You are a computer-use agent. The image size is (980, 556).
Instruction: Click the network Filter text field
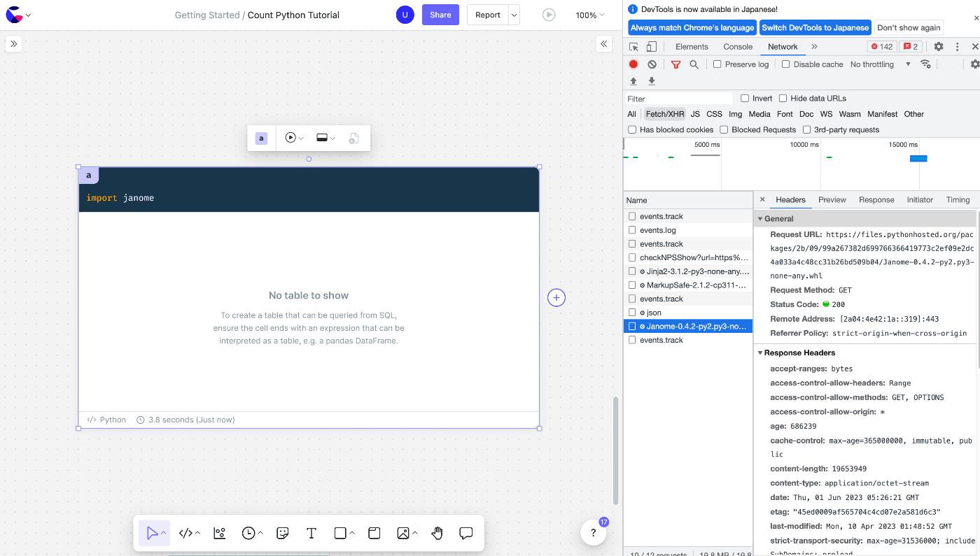click(679, 99)
